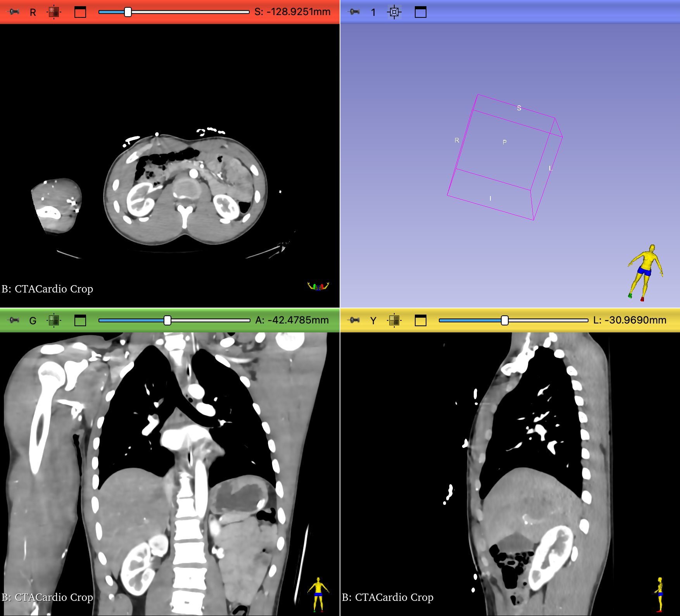Image resolution: width=680 pixels, height=616 pixels.
Task: Maximize the 3D view panel
Action: click(x=421, y=12)
